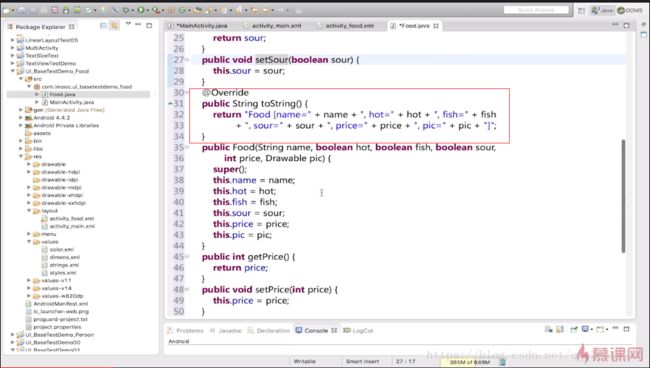The width and height of the screenshot is (650, 368).
Task: Select MainActivity.java in Package Explorer
Action: 71,102
